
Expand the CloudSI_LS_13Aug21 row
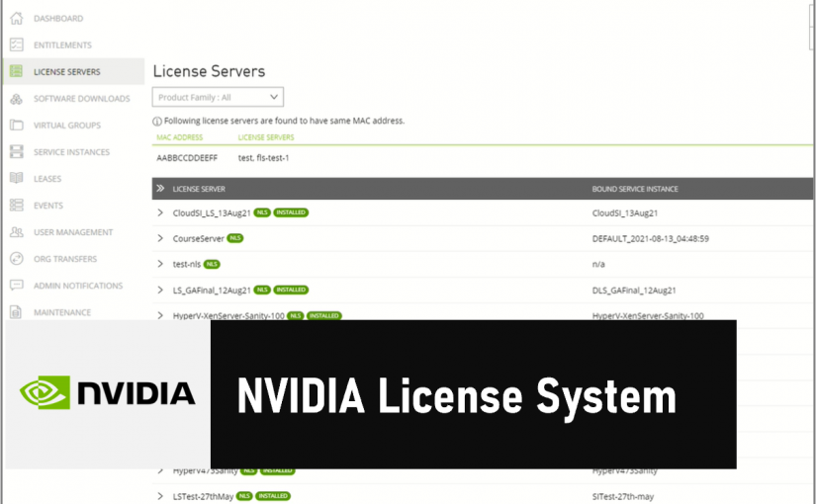point(160,212)
